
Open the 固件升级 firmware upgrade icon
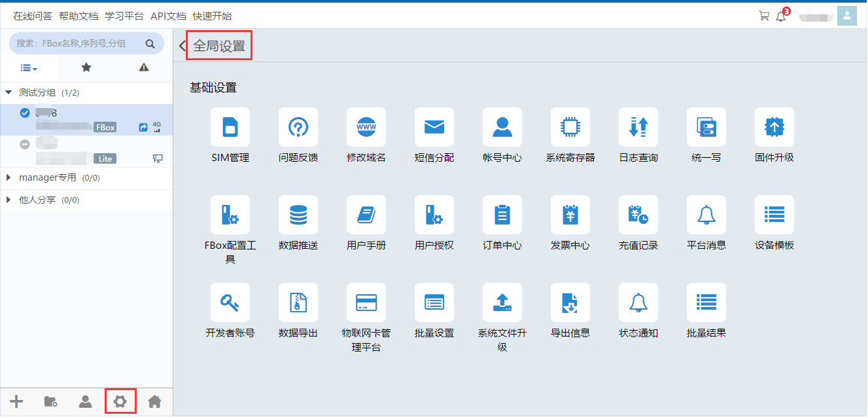(x=774, y=127)
